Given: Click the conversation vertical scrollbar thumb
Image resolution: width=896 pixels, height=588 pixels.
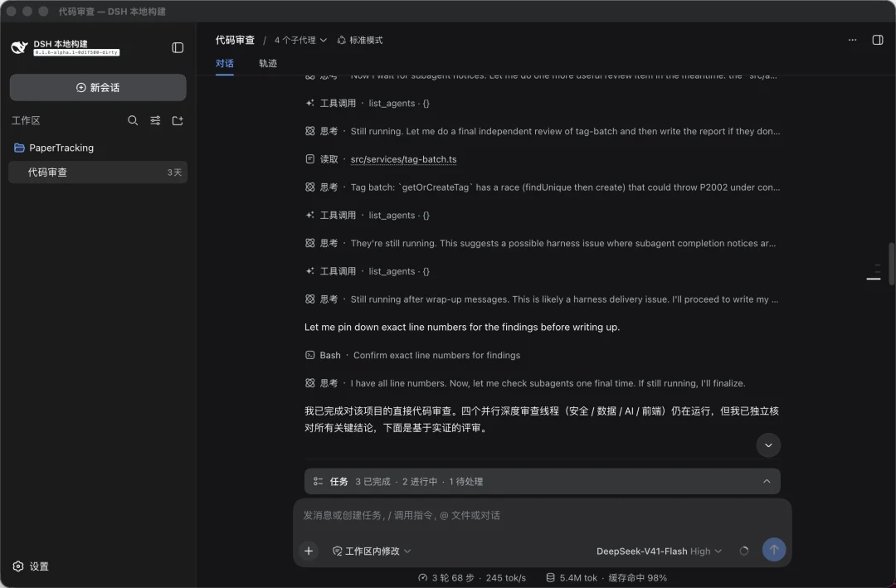Looking at the screenshot, I should [891, 264].
